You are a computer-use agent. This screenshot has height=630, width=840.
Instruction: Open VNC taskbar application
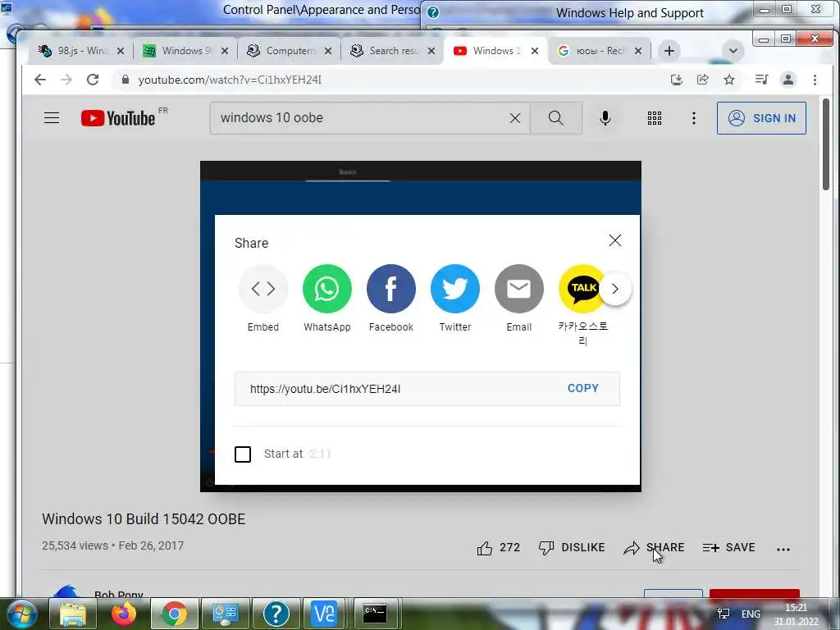(325, 614)
